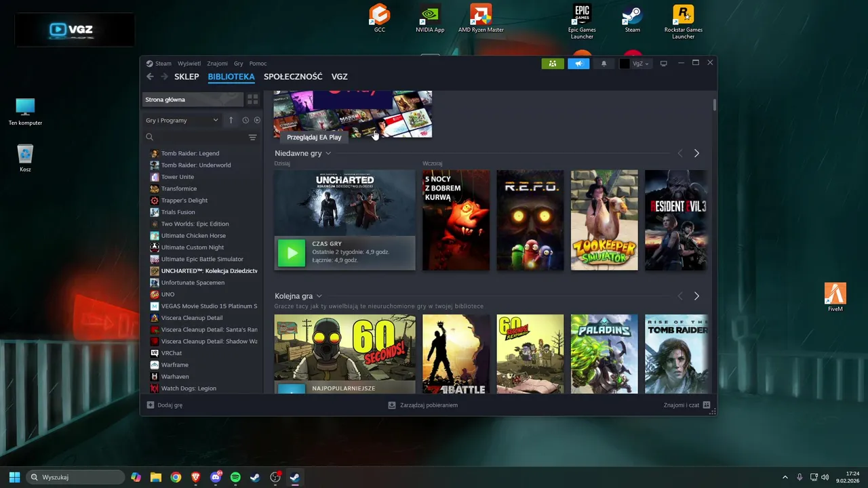Click the library search magnifier icon

[150, 137]
